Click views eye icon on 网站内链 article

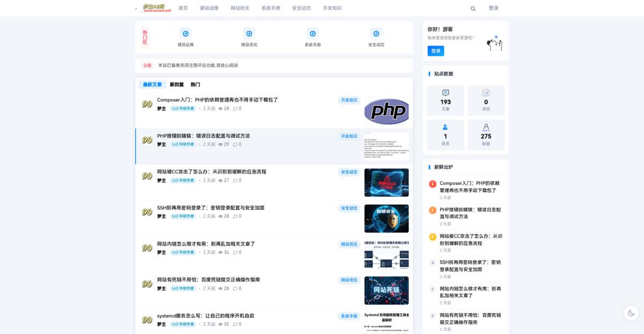coord(220,252)
